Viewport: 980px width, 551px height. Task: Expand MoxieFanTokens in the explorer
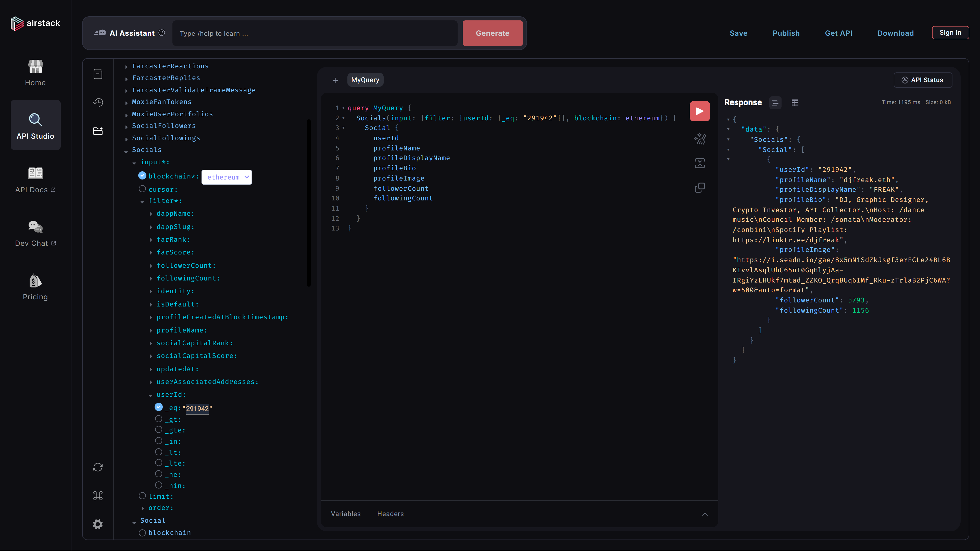tap(126, 103)
